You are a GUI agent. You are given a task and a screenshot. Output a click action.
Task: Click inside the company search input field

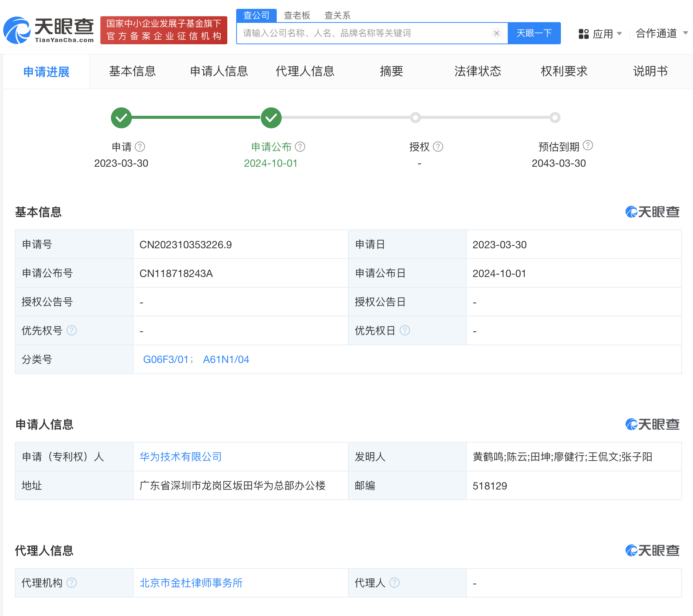369,33
